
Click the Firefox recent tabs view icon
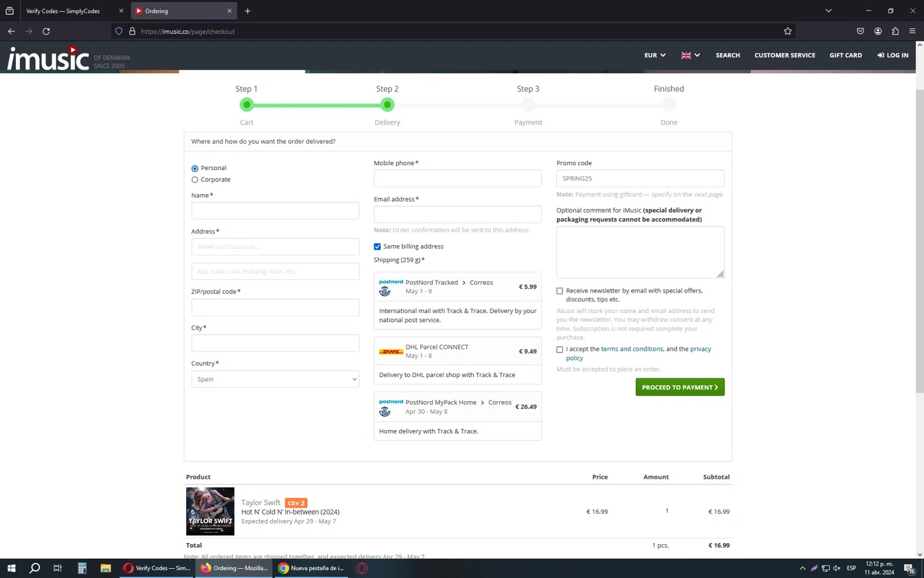[x=9, y=11]
